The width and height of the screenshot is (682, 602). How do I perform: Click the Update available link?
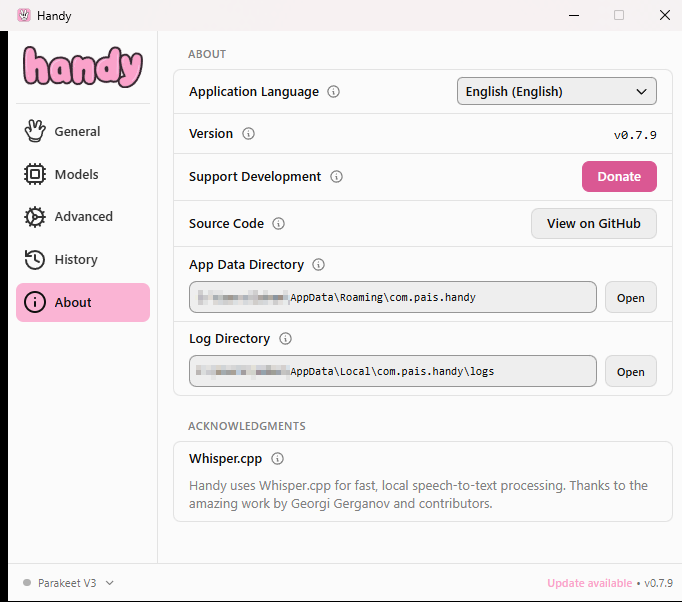coord(588,583)
